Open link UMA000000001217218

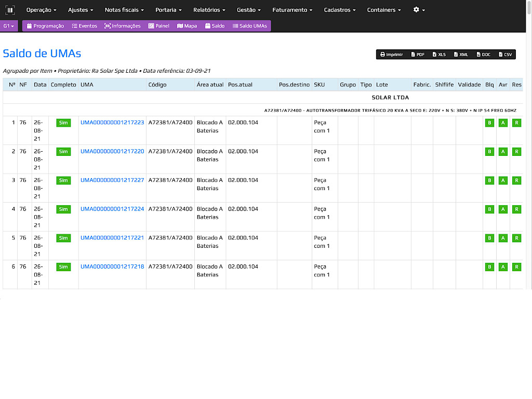click(112, 267)
